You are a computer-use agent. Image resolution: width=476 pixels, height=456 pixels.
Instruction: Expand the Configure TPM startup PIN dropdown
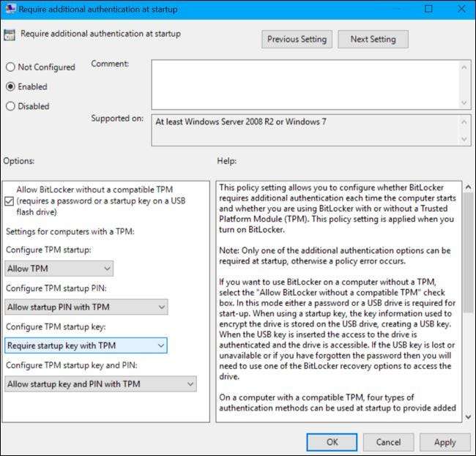point(86,307)
